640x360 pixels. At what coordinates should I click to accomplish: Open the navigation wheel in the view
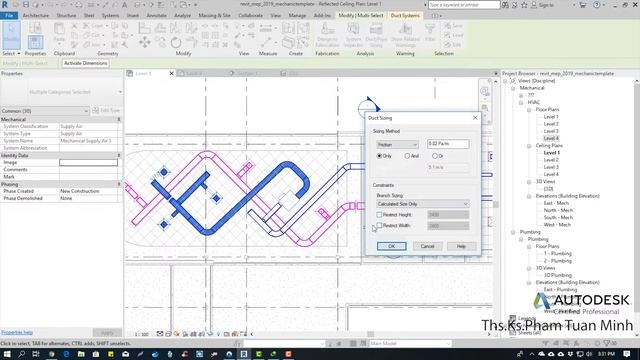pyautogui.click(x=484, y=91)
